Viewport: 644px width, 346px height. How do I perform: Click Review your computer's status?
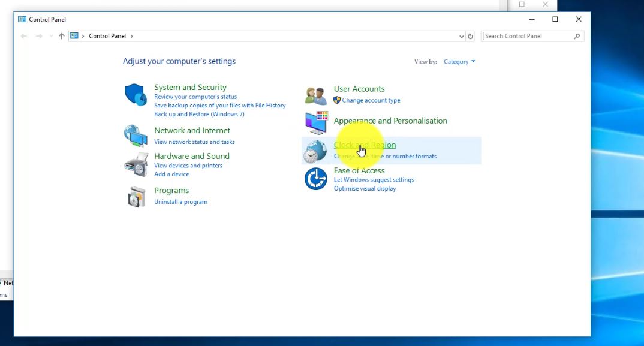(195, 97)
